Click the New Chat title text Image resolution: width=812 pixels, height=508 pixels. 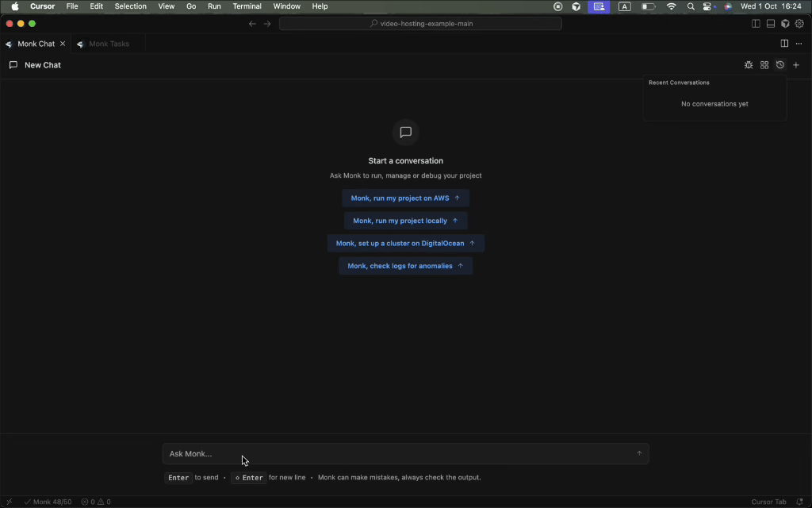click(x=43, y=65)
